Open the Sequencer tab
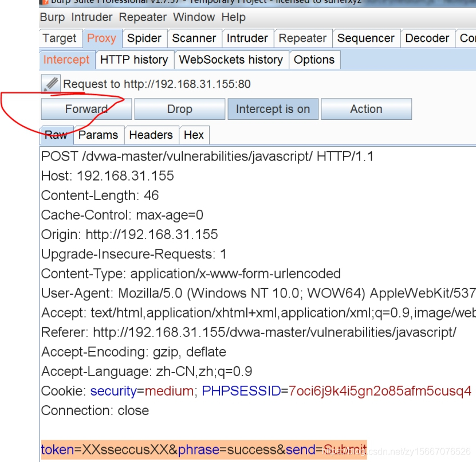This screenshot has width=476, height=462. [366, 38]
